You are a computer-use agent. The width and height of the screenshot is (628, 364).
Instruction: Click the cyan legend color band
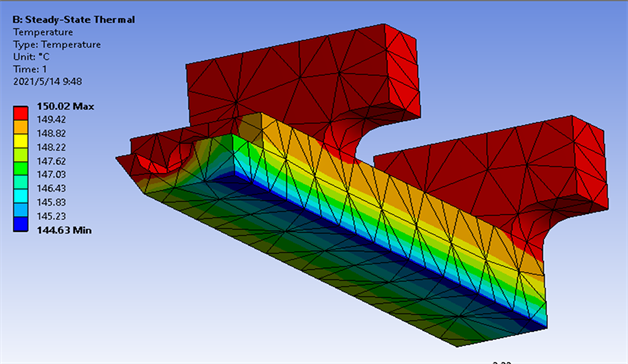[x=20, y=196]
